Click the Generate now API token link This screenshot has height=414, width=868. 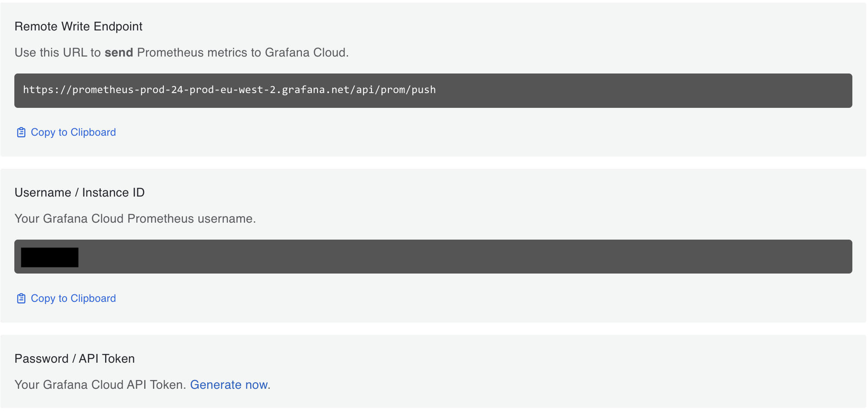coord(229,385)
